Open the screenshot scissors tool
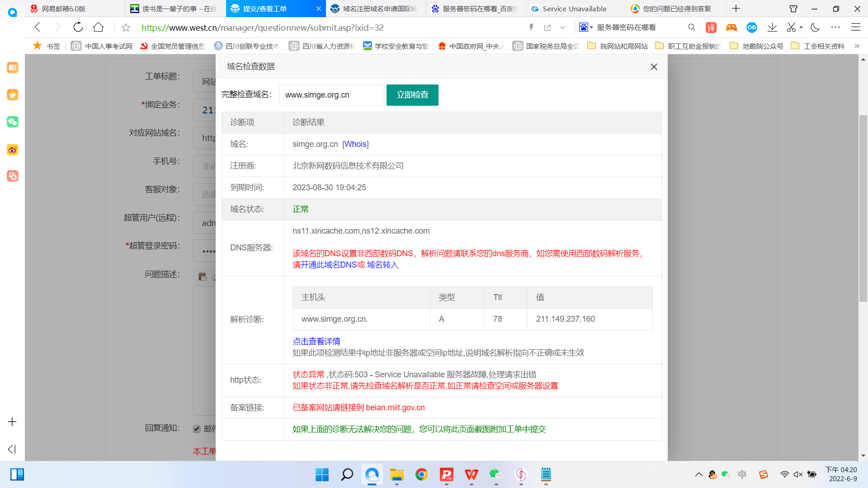The image size is (868, 488). click(x=791, y=28)
